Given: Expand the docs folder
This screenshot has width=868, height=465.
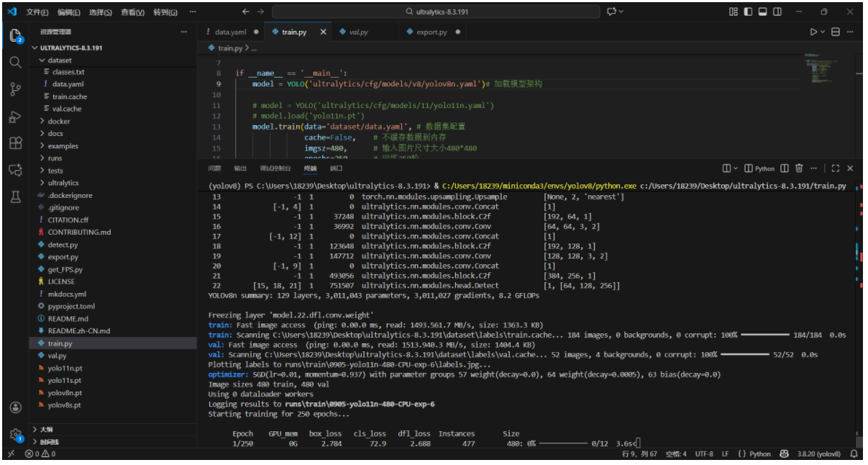Looking at the screenshot, I should 112,133.
